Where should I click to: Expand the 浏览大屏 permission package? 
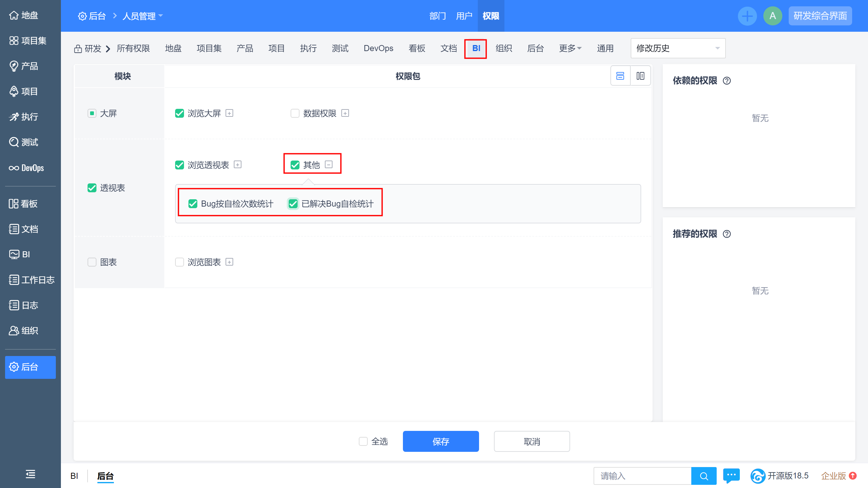pos(229,113)
